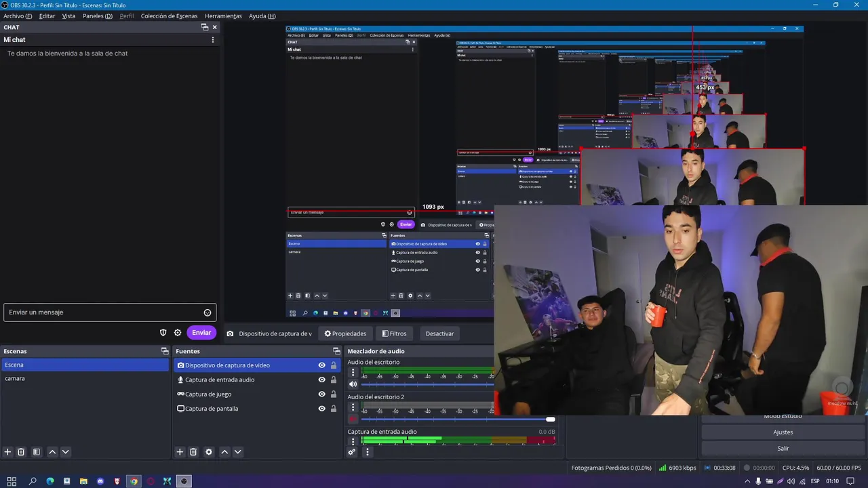The image size is (868, 488).
Task: Open Propiedades for the selected source
Action: tap(345, 333)
